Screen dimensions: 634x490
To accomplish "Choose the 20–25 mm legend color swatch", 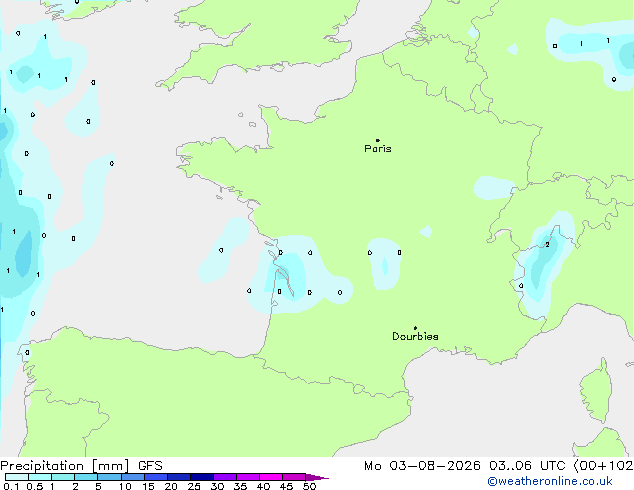I will [x=179, y=477].
